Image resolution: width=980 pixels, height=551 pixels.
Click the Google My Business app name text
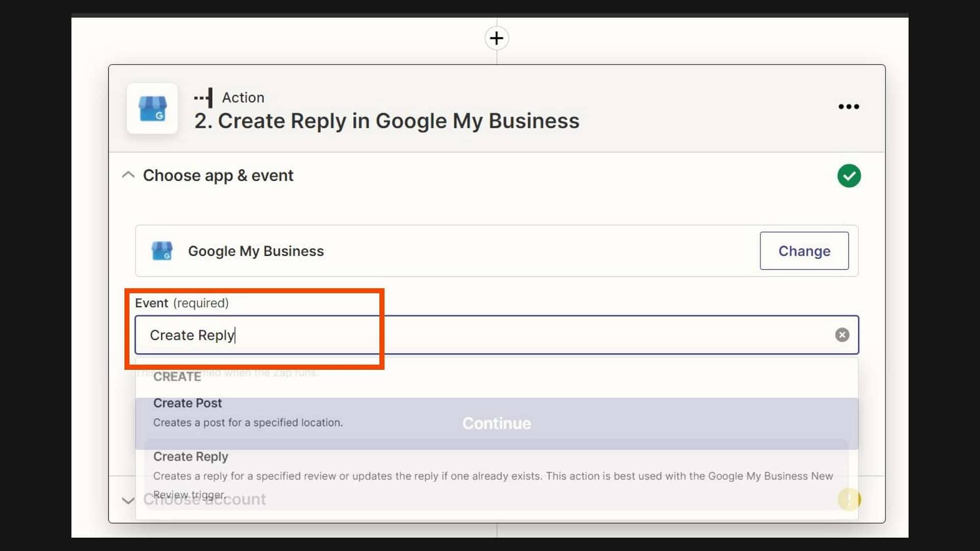256,251
